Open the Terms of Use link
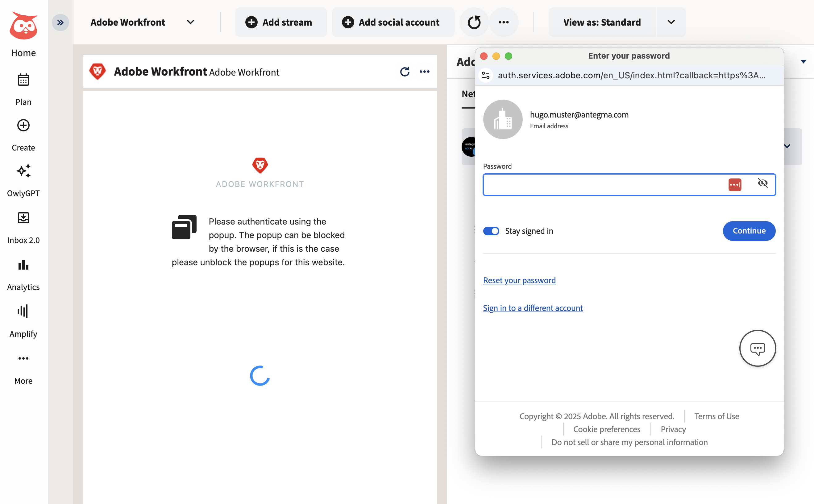The width and height of the screenshot is (814, 504). (x=716, y=416)
